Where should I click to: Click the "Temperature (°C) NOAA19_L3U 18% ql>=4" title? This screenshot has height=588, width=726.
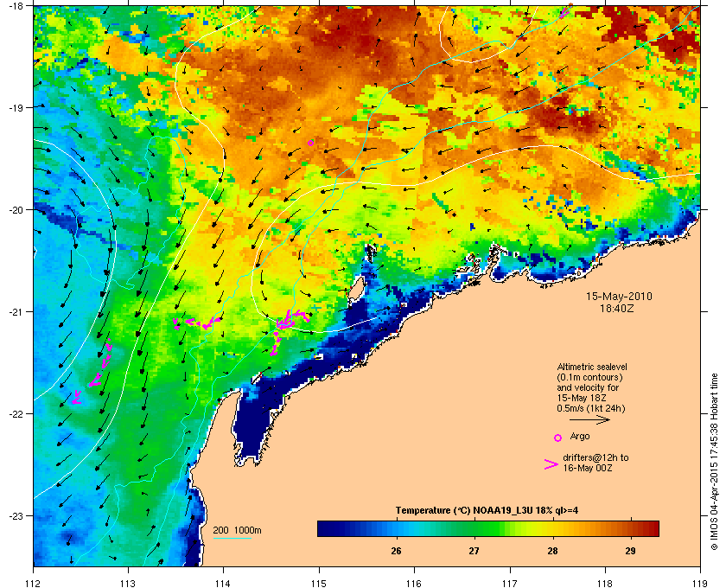pos(487,511)
